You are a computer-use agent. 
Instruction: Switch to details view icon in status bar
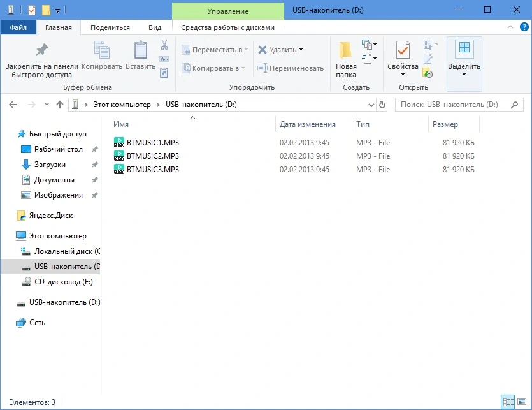[508, 402]
